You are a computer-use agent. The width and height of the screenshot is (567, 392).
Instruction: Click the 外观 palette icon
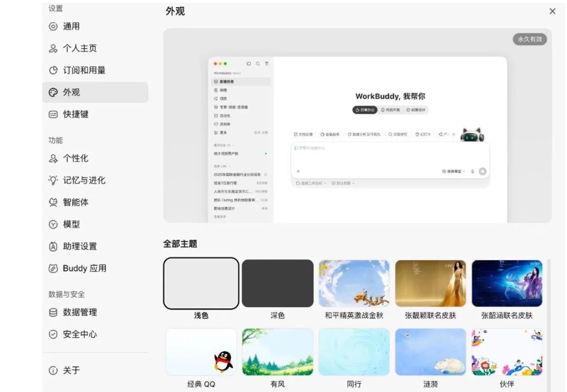click(x=53, y=92)
